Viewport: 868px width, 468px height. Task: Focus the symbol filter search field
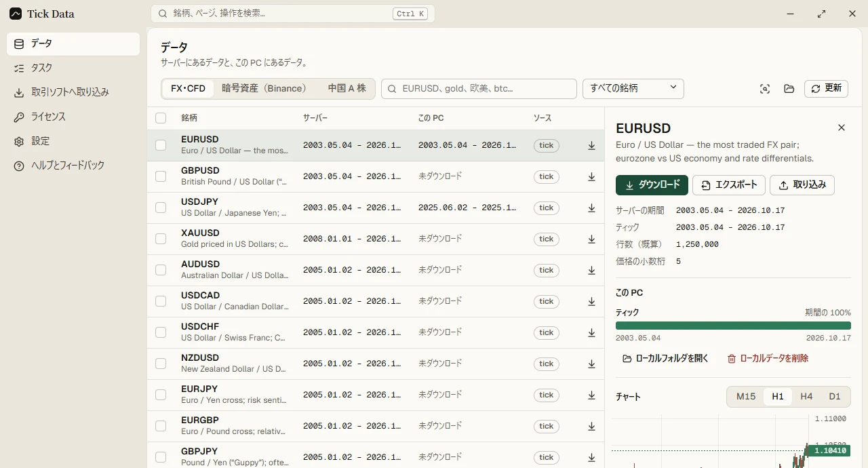point(479,89)
